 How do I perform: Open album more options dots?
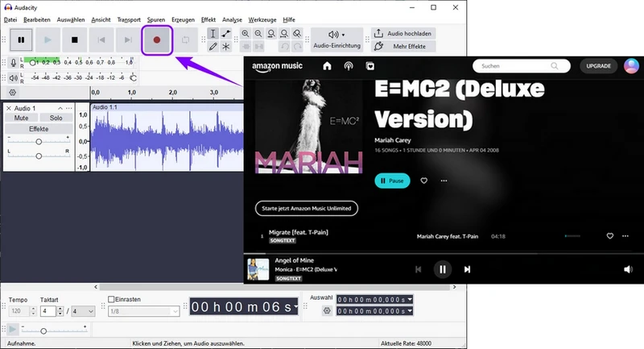tap(444, 181)
